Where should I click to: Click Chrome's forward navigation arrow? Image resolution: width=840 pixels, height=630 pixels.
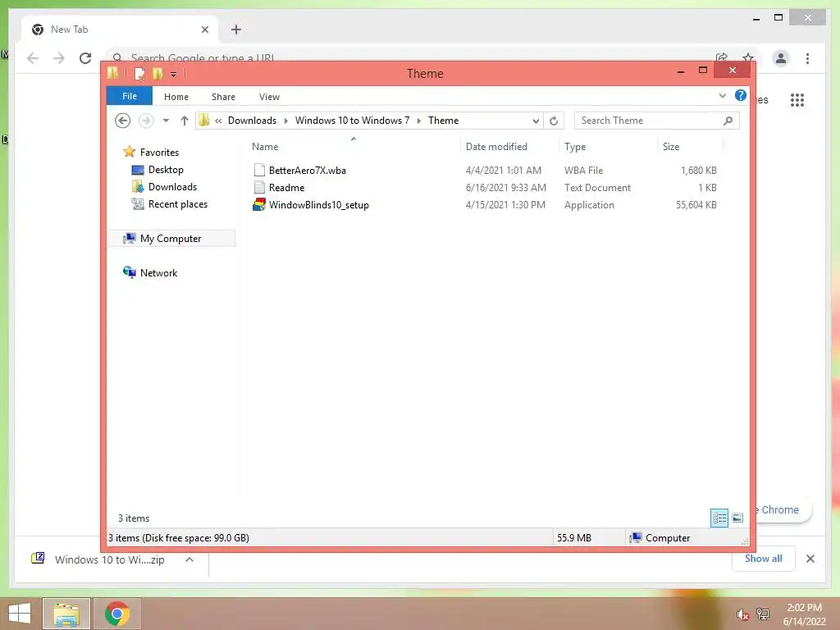point(59,58)
